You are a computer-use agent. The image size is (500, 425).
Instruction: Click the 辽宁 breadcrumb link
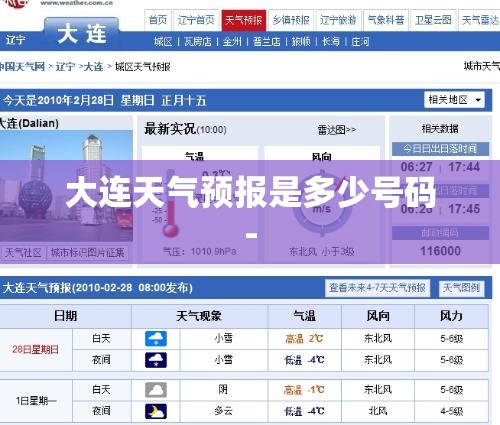65,67
